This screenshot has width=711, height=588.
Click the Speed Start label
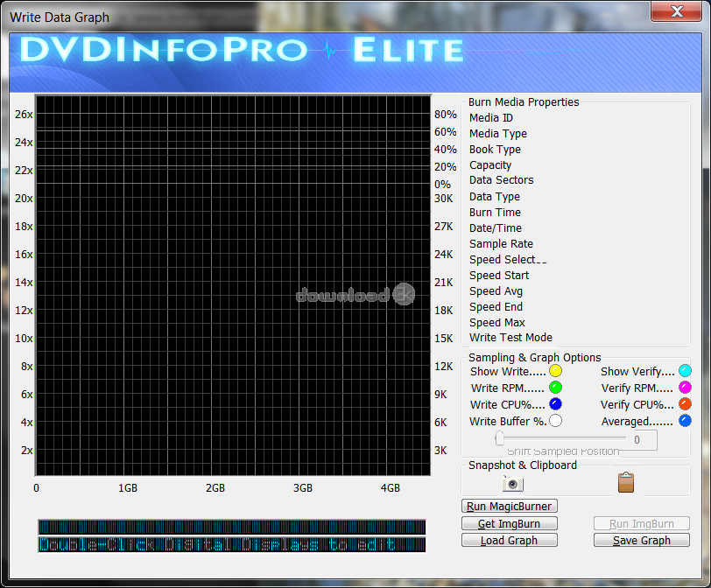pos(499,276)
